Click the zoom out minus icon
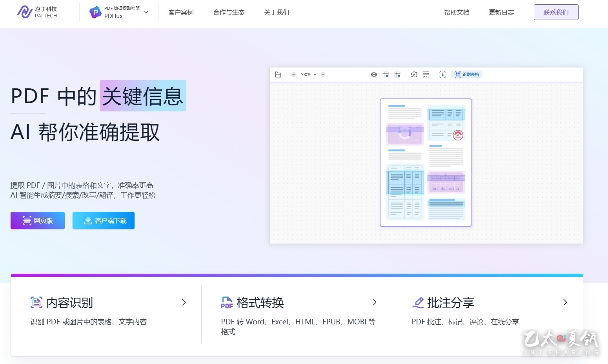This screenshot has width=608, height=364. (293, 75)
